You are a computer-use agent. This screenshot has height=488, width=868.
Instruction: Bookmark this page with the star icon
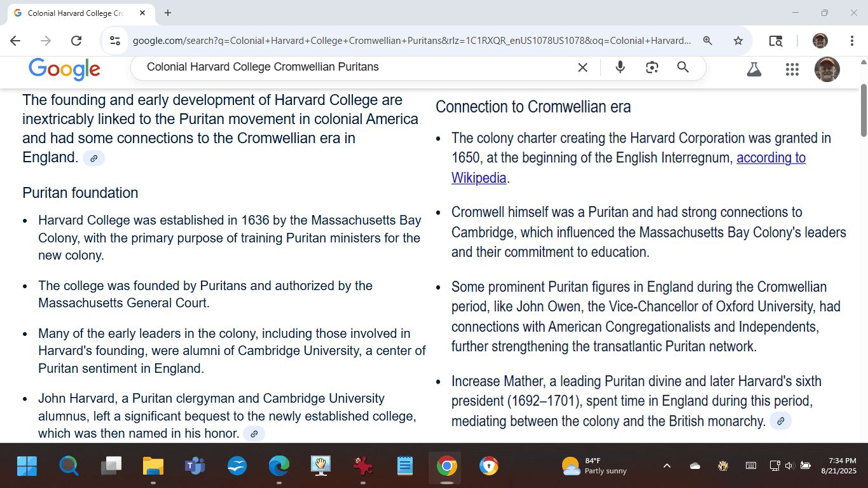click(x=738, y=41)
